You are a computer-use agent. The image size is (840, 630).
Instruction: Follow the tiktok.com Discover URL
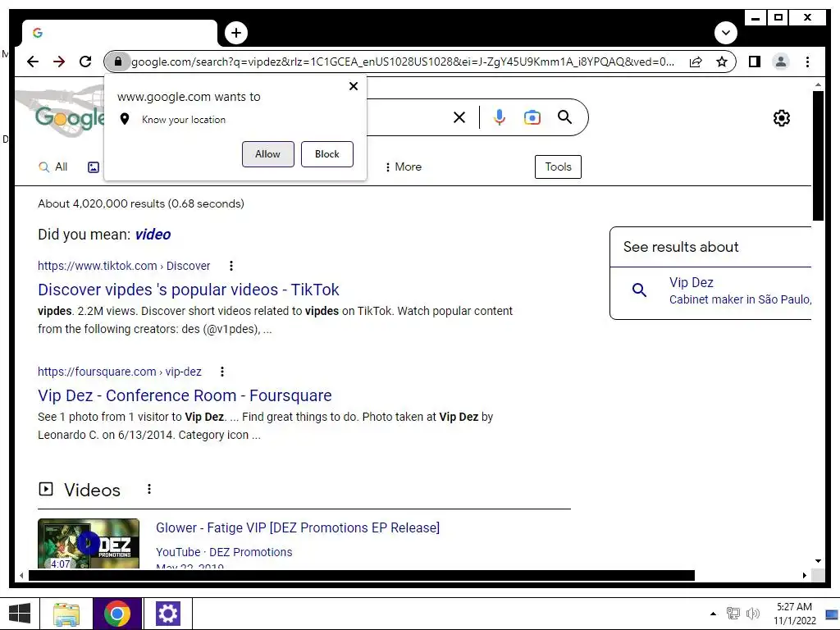tap(124, 266)
